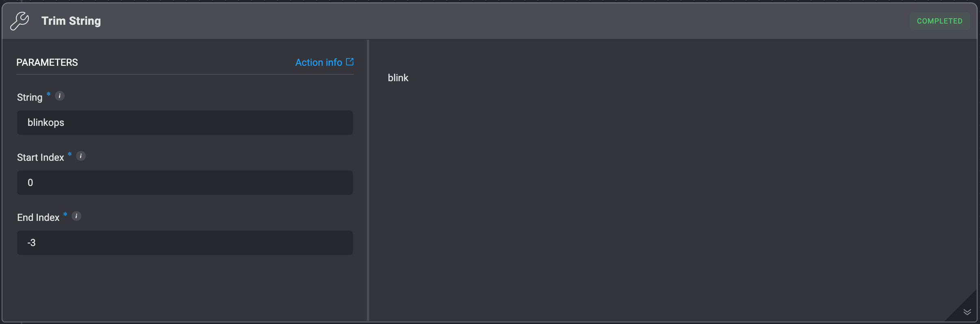Viewport: 980px width, 324px height.
Task: Show info tooltip icon for String parameter
Action: [60, 96]
